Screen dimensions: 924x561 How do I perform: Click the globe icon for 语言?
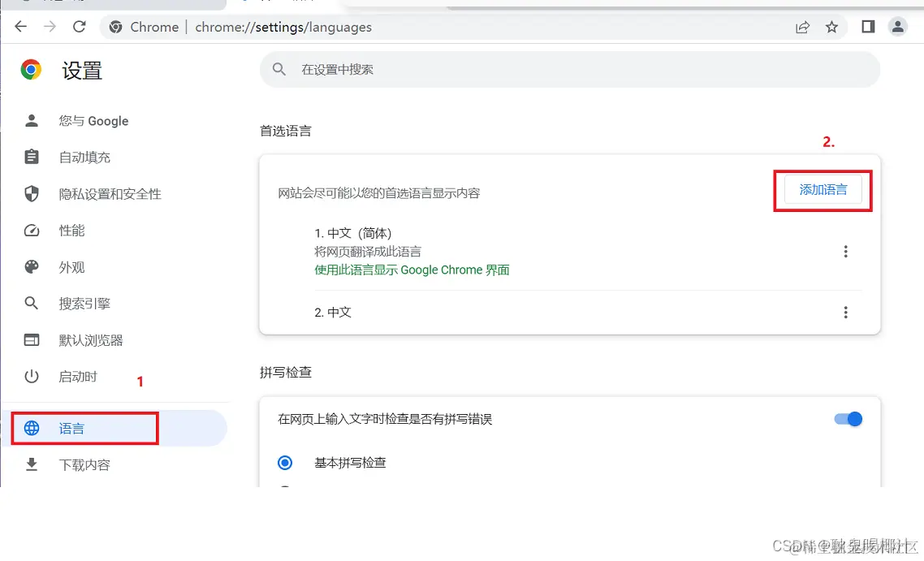[32, 429]
